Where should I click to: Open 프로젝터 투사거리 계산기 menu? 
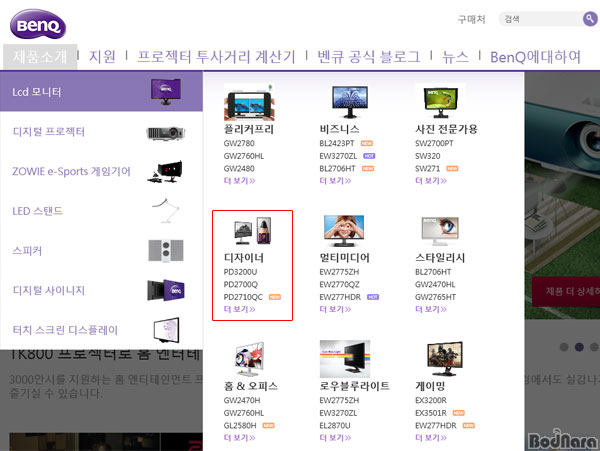click(x=216, y=57)
